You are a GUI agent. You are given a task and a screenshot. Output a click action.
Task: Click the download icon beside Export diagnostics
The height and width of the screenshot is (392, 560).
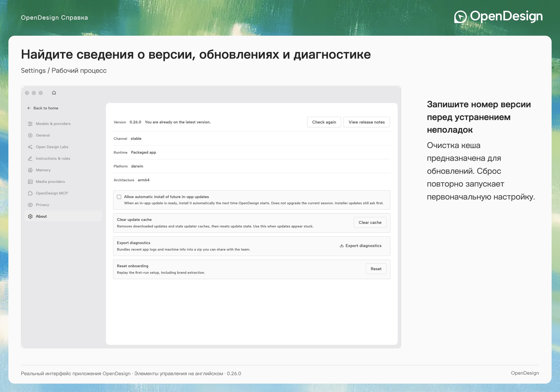tap(342, 246)
